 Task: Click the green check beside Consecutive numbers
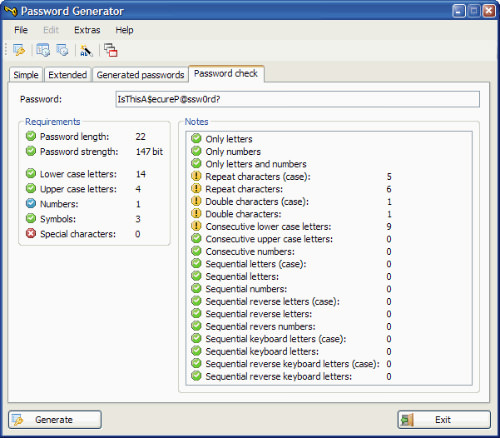coord(196,251)
